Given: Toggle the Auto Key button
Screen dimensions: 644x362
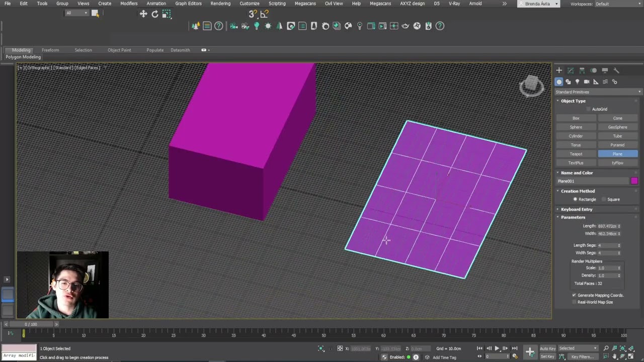Looking at the screenshot, I should tap(547, 348).
